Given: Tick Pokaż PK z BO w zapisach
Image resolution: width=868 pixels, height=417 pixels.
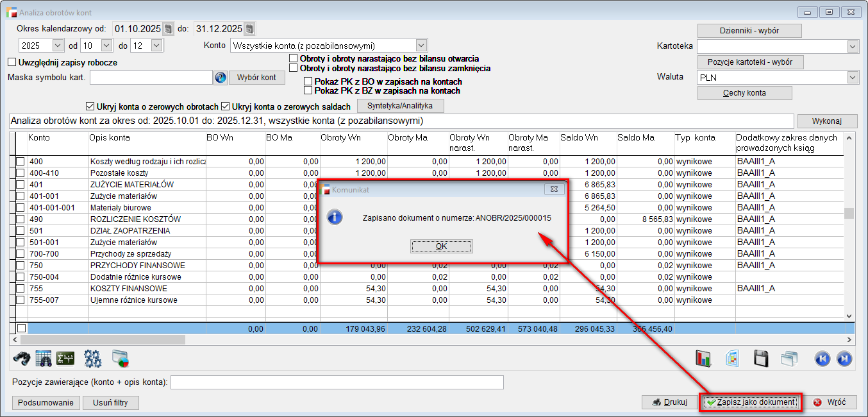Looking at the screenshot, I should (308, 81).
